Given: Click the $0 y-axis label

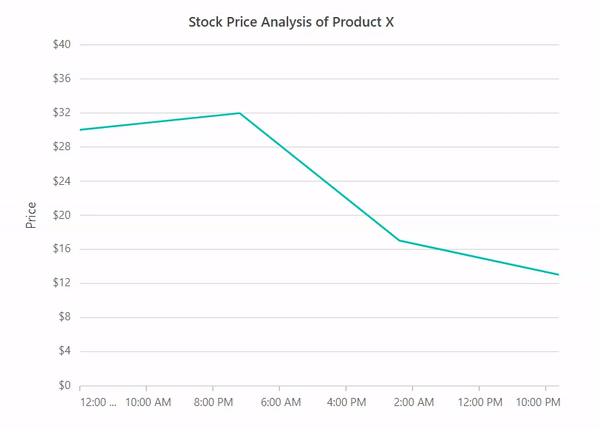Looking at the screenshot, I should (64, 385).
